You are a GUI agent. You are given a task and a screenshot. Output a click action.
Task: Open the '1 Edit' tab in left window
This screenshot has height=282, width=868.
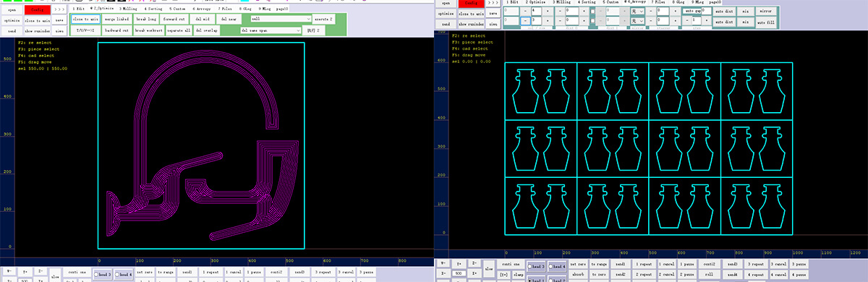(x=79, y=8)
